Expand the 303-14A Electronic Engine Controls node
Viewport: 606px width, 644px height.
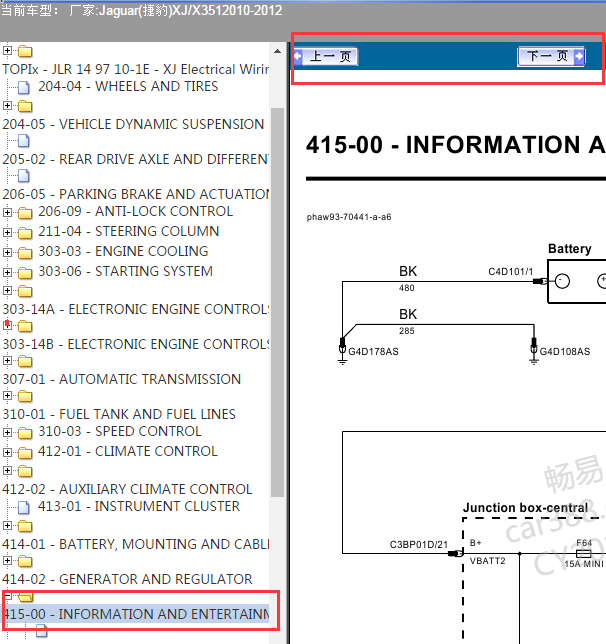[x=7, y=290]
